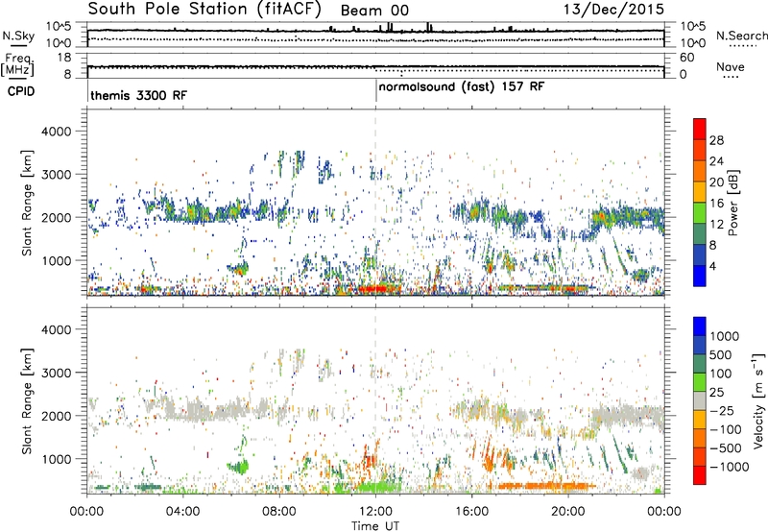Viewport: 768px width, 532px height.
Task: Click the light green 12-16 dB Power segment
Action: (700, 213)
